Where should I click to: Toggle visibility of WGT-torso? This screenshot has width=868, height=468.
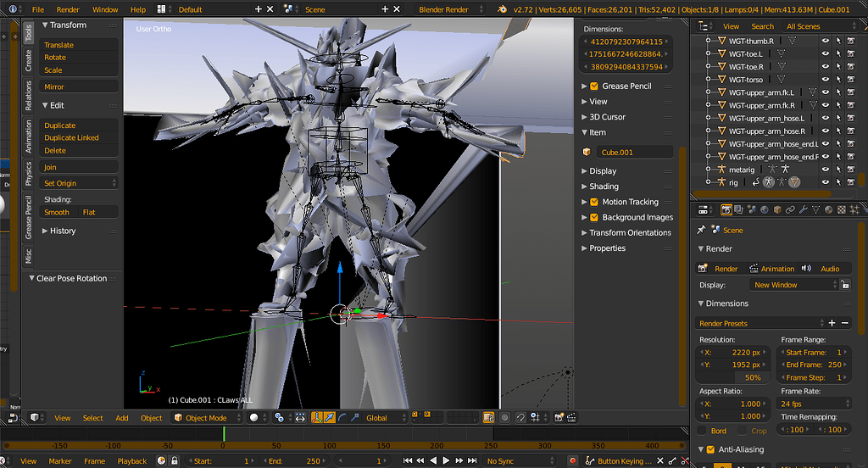[825, 79]
